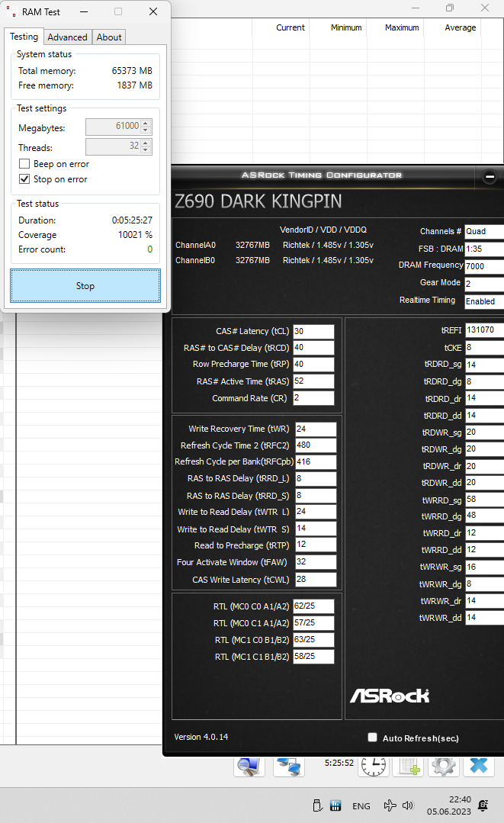The height and width of the screenshot is (823, 504).
Task: Click the FSB : DRAM ratio field
Action: click(484, 249)
